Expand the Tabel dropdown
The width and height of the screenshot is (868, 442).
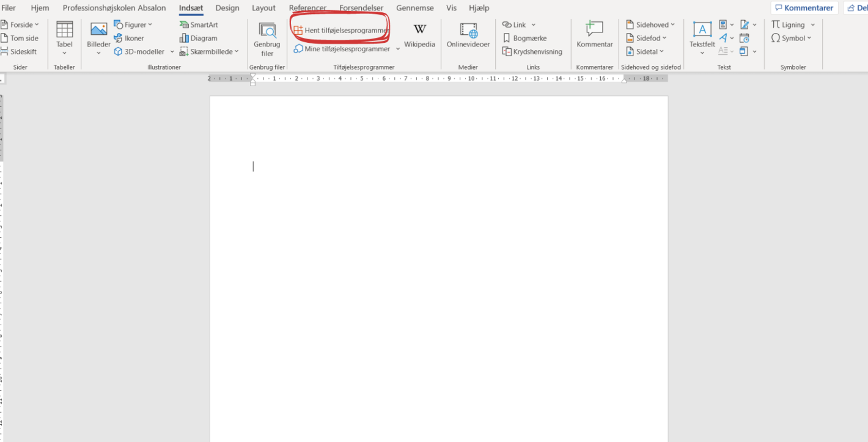(64, 53)
